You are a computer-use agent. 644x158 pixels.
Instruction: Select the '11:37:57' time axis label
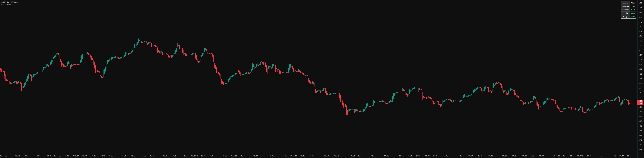coord(581,156)
